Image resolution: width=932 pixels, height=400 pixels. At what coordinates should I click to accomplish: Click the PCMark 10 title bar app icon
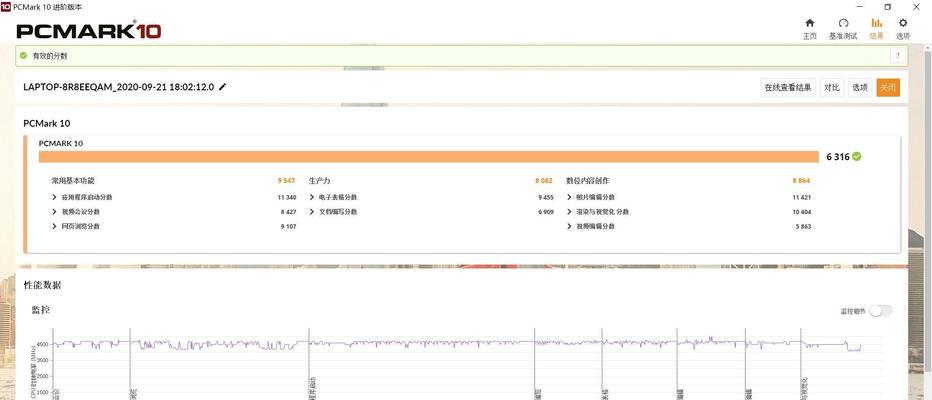pyautogui.click(x=6, y=7)
